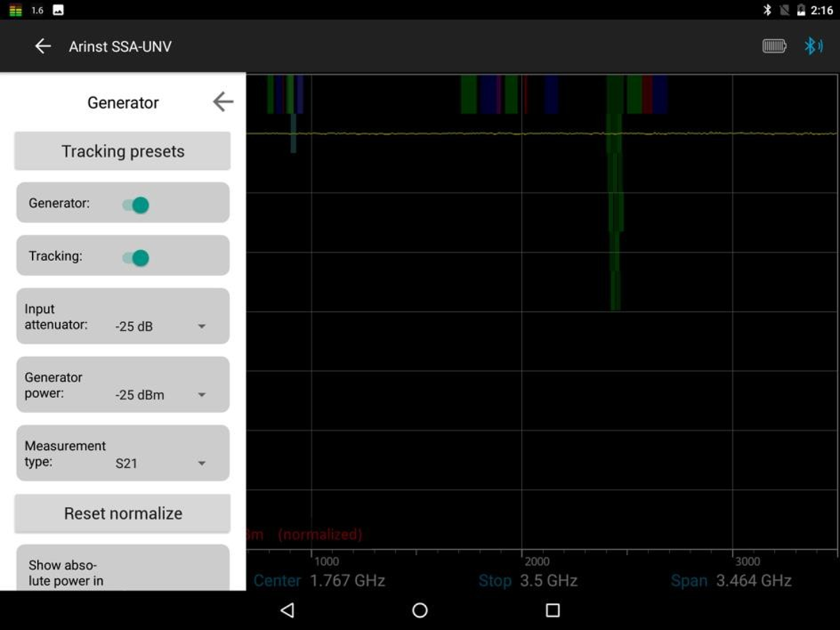Image resolution: width=840 pixels, height=630 pixels.
Task: Tap the deep green signal dip on spectrum
Action: [x=615, y=230]
